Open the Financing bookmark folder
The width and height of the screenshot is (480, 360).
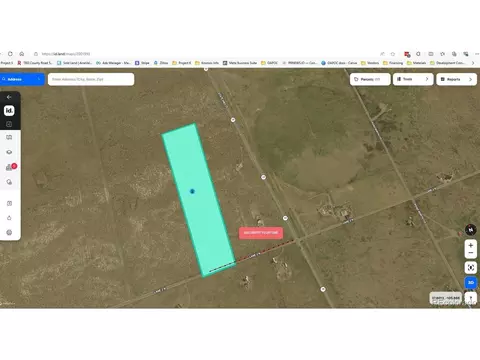pos(393,63)
